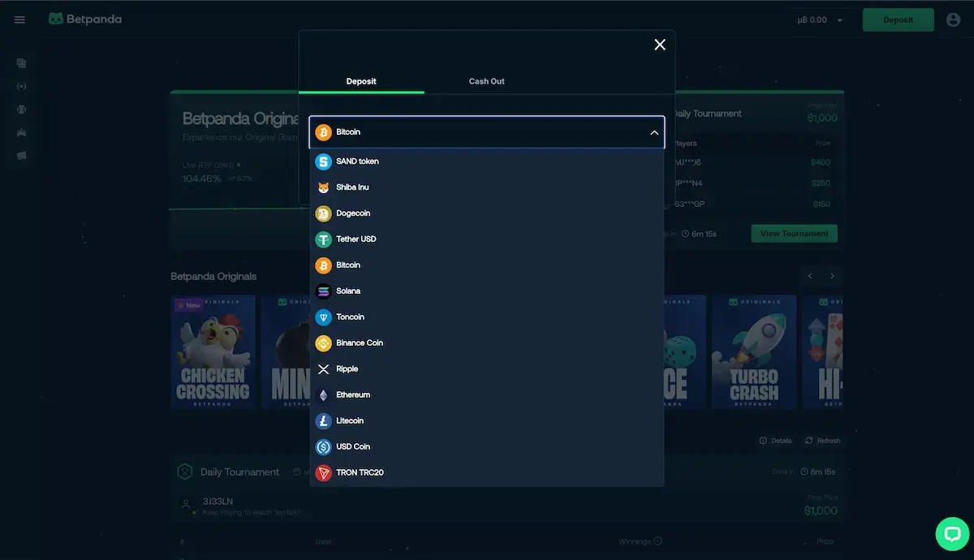Image resolution: width=974 pixels, height=560 pixels.
Task: Select Tether USD option
Action: click(x=356, y=239)
